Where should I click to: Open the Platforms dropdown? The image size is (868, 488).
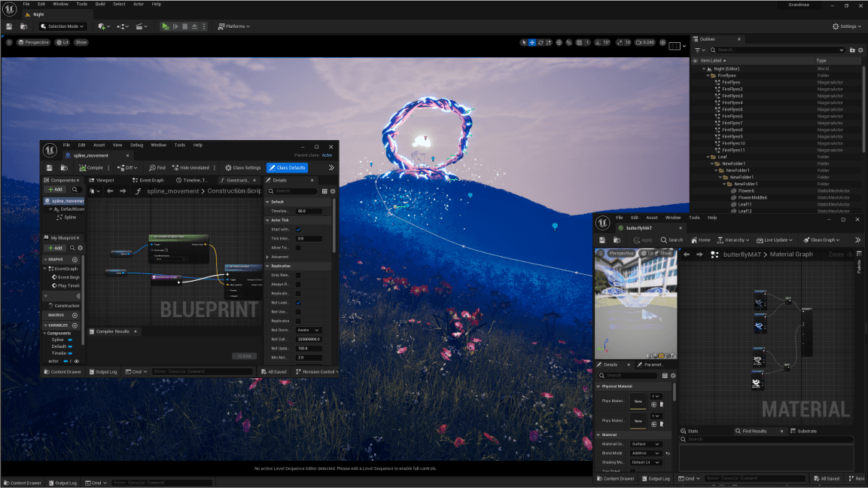[x=233, y=26]
